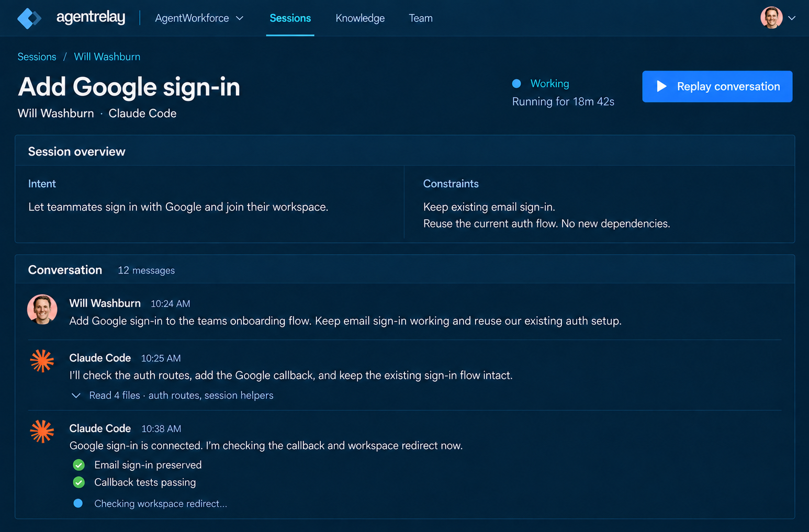Screen dimensions: 809x532
Task: Click the agentrelay diamond logo icon
Action: point(29,18)
